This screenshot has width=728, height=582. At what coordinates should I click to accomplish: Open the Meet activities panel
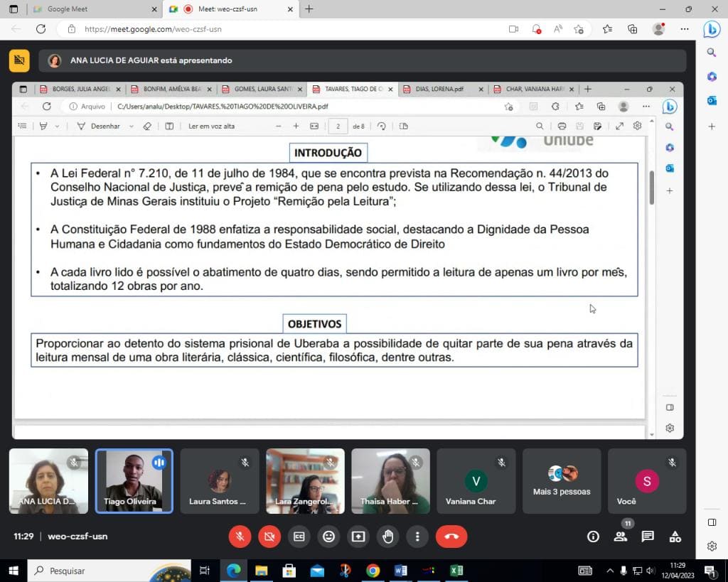click(675, 537)
